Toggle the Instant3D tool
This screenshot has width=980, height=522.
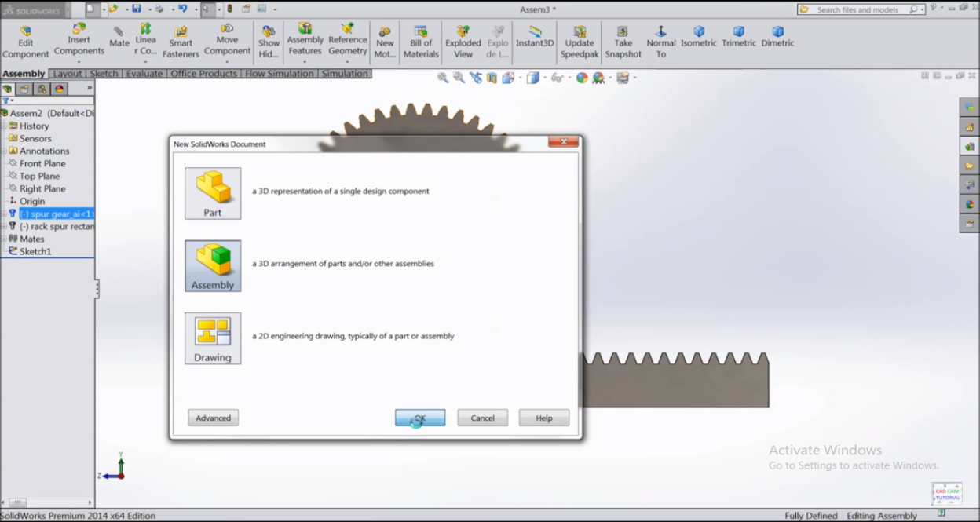tap(535, 37)
